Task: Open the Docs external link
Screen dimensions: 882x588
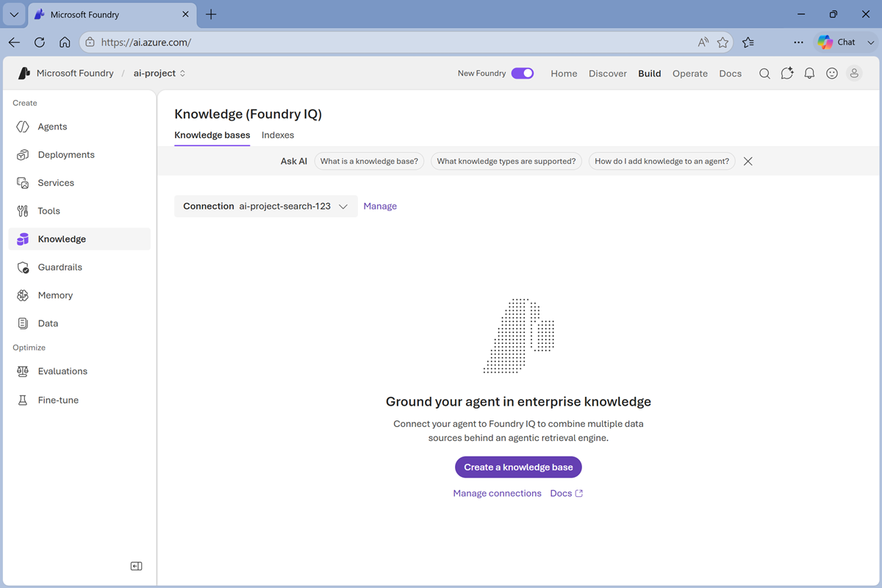Action: (x=566, y=493)
